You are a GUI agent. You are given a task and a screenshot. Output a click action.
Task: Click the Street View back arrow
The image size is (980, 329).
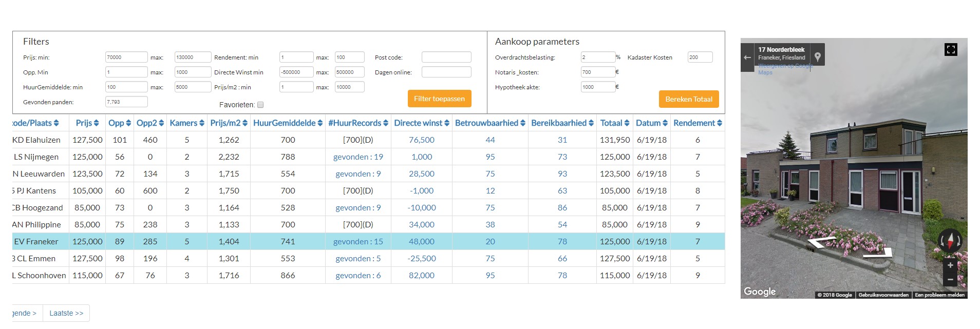coord(747,57)
